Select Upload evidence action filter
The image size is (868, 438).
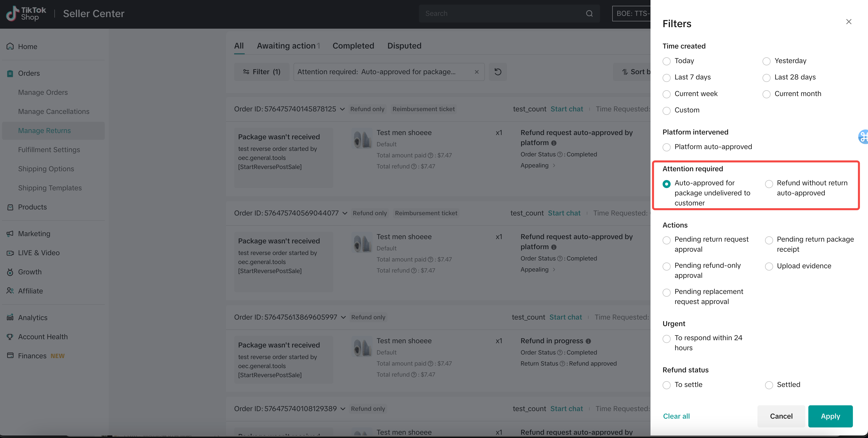tap(769, 267)
